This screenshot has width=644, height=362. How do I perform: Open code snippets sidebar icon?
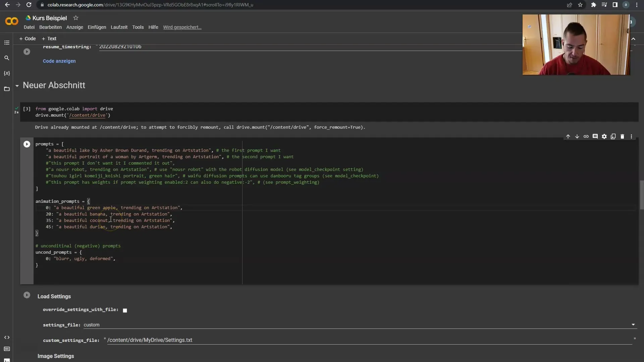(7, 337)
